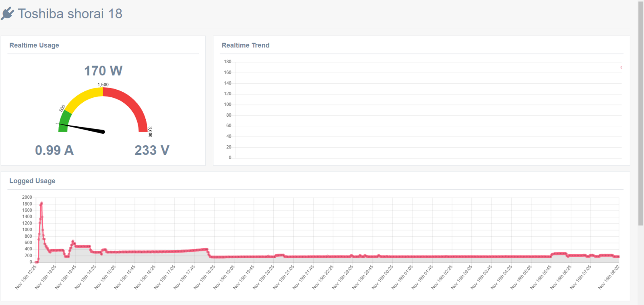This screenshot has height=305, width=644.
Task: Click the 233 V voltage reading
Action: 152,150
